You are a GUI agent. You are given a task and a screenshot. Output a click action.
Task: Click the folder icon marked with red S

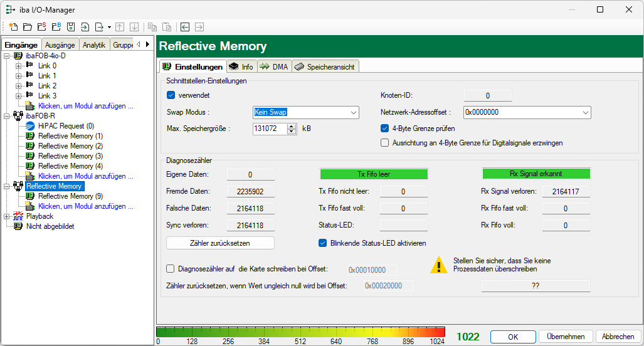click(x=41, y=27)
